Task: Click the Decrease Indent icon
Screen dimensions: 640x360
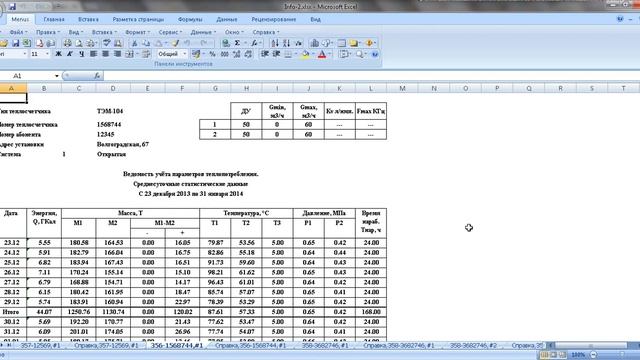Action: click(x=264, y=54)
